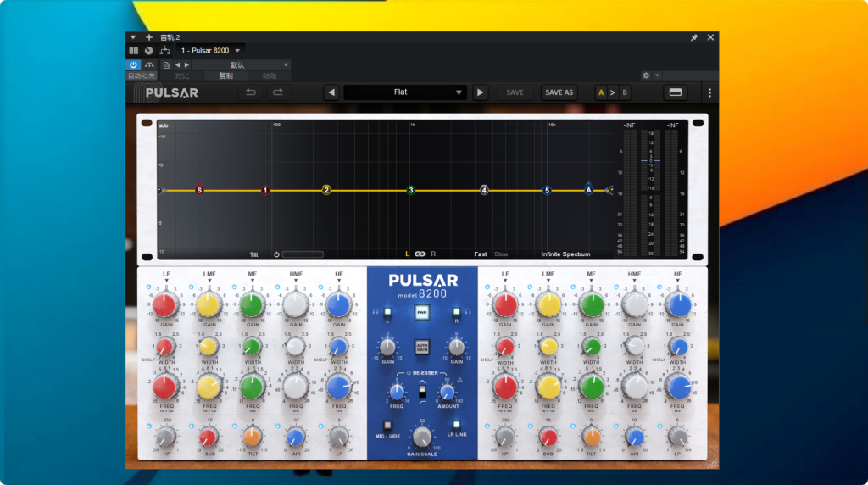
Task: Select the yellow node 2 on curve
Action: click(x=326, y=190)
